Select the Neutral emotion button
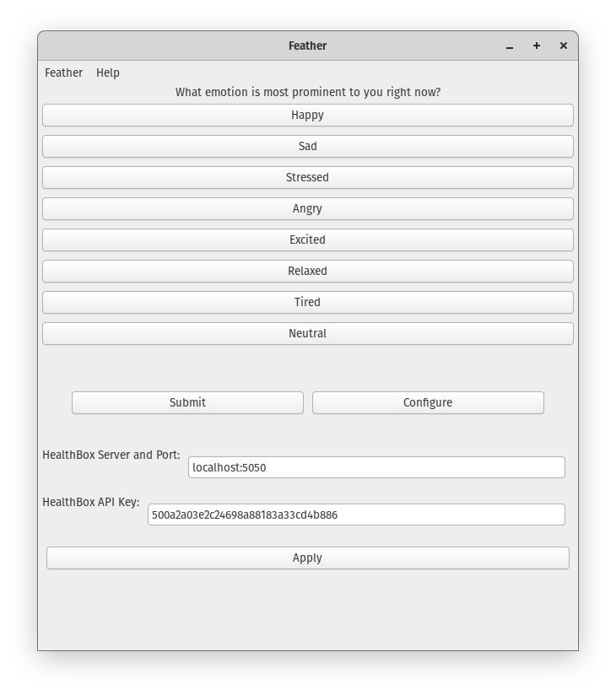The image size is (616, 695). point(307,334)
